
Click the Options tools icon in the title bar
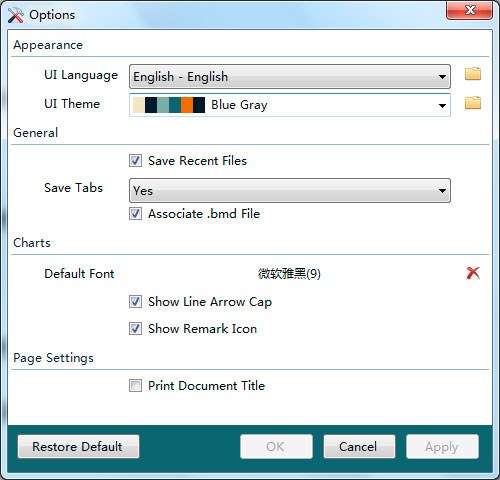[15, 15]
